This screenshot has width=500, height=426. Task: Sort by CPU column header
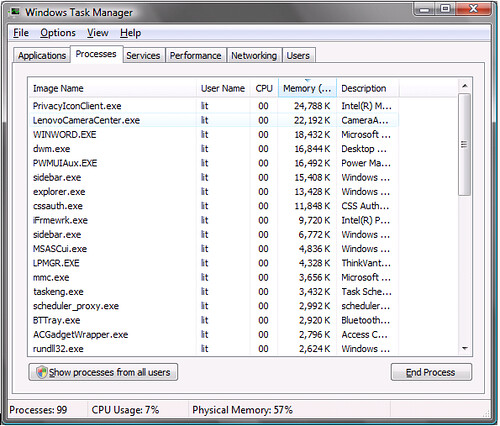tap(264, 88)
